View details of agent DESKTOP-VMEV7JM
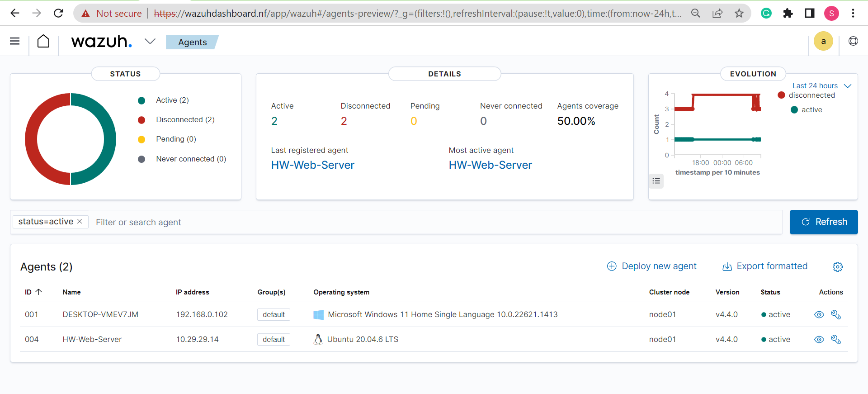The height and width of the screenshot is (394, 868). coord(819,314)
